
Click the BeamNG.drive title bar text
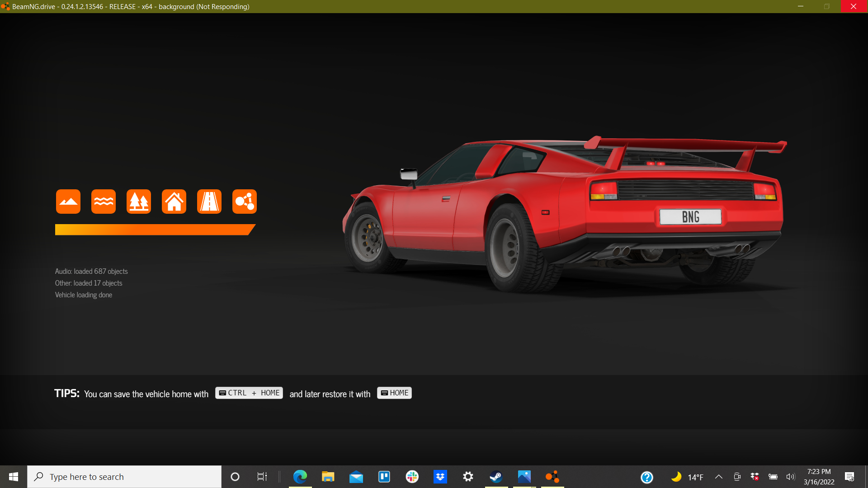click(131, 7)
